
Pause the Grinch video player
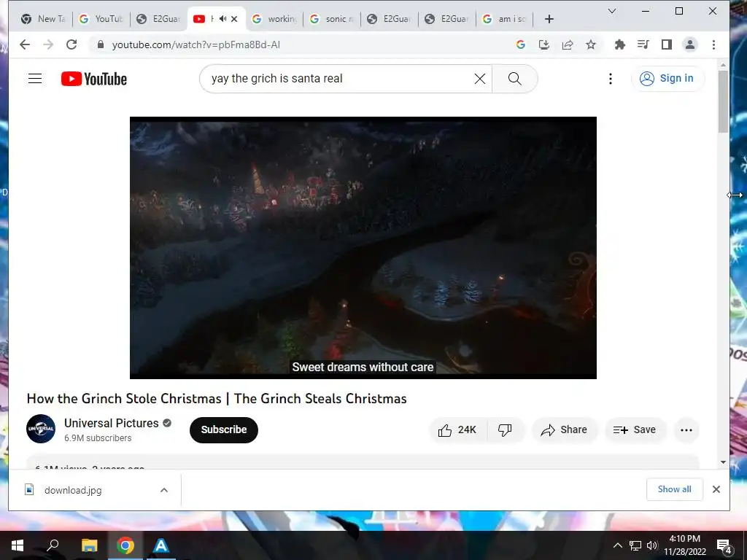click(363, 248)
